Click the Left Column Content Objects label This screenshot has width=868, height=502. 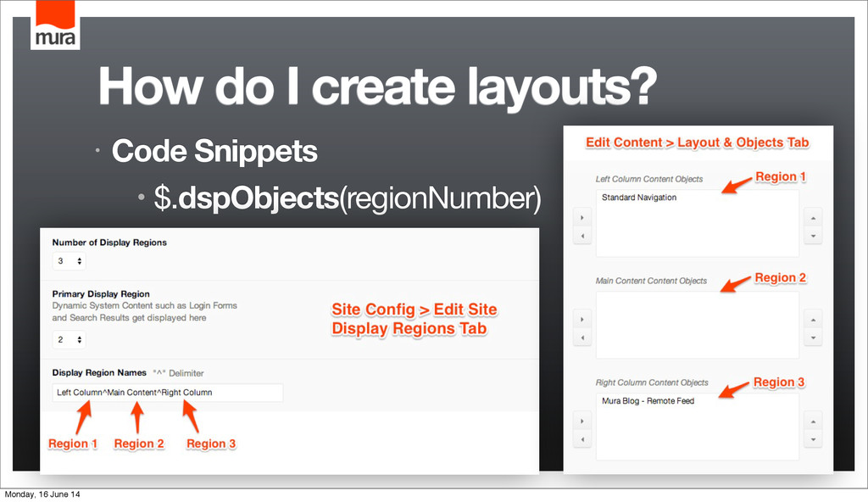click(x=649, y=179)
